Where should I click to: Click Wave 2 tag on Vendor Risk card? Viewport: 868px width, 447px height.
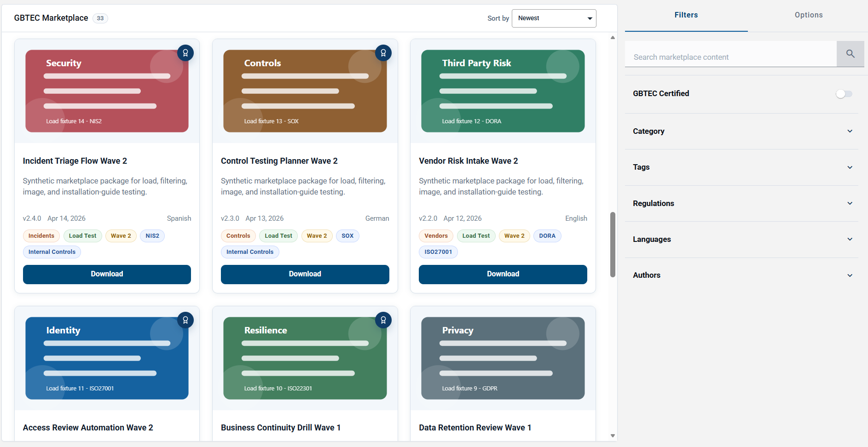[514, 236]
